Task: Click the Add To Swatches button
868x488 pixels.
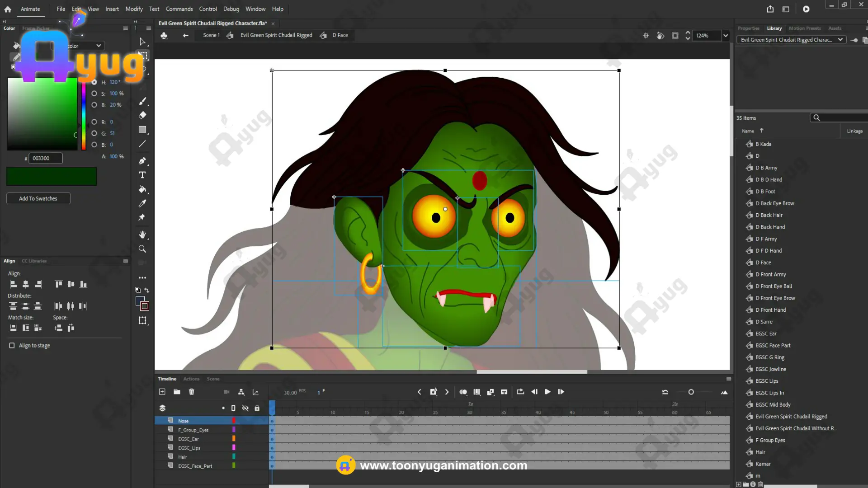Action: click(x=38, y=198)
